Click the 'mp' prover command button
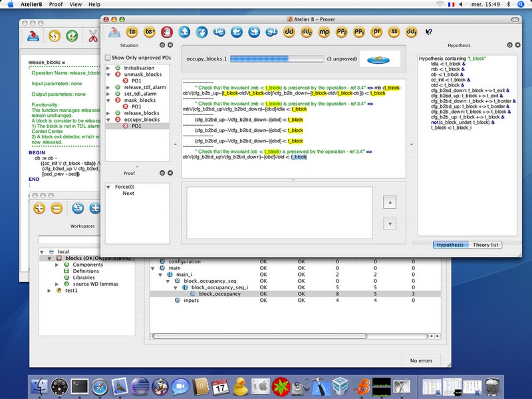This screenshot has height=399, width=532. point(324,32)
